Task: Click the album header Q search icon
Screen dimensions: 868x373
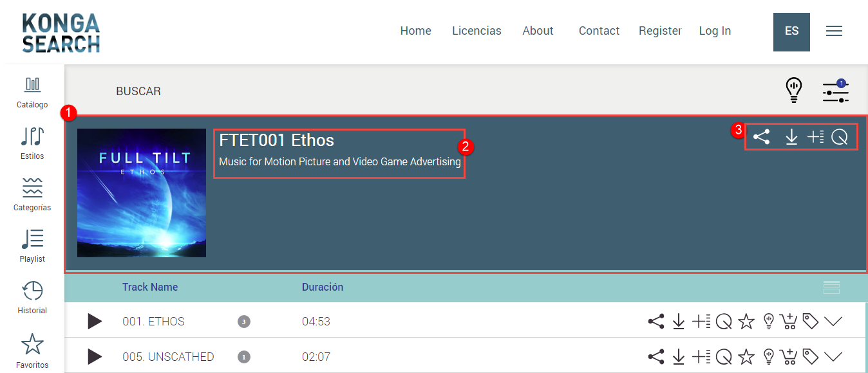Action: pos(840,137)
